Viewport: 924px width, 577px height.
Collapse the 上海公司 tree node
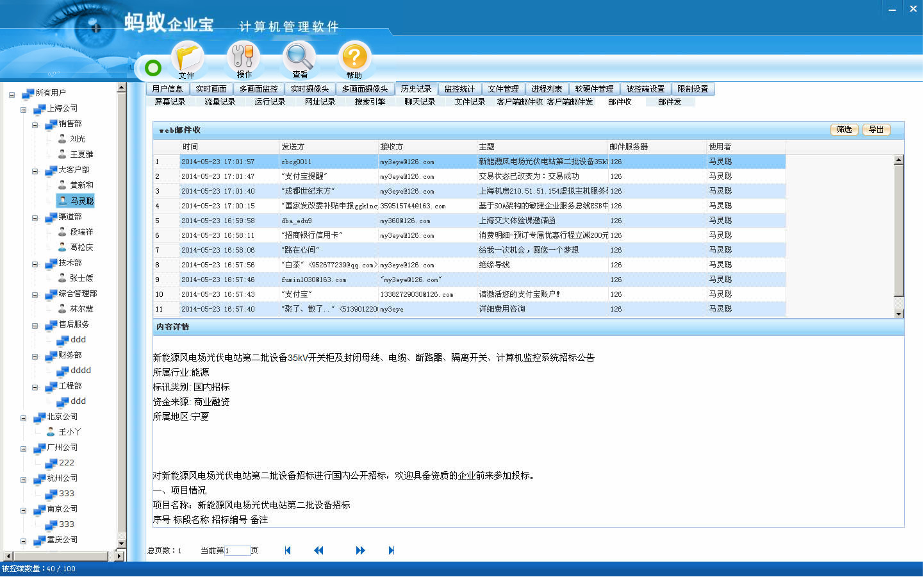tap(24, 110)
